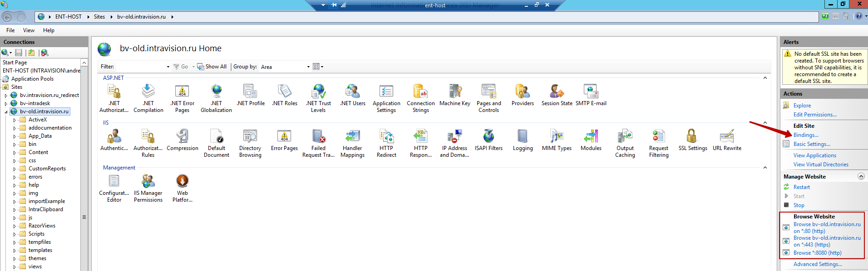The image size is (868, 271).
Task: Open Handler Mappings feature
Action: [x=352, y=143]
